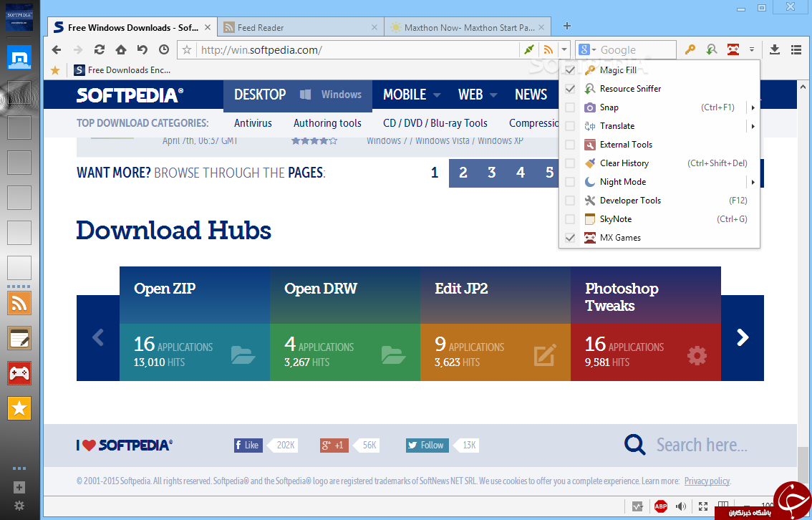
Task: Click the undo closed tab icon
Action: coord(142,49)
